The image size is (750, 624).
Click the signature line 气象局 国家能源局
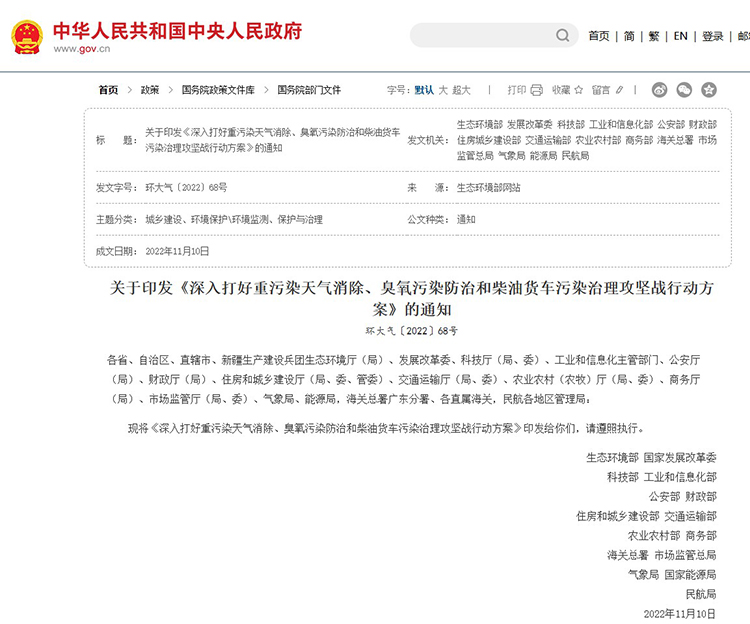[672, 574]
